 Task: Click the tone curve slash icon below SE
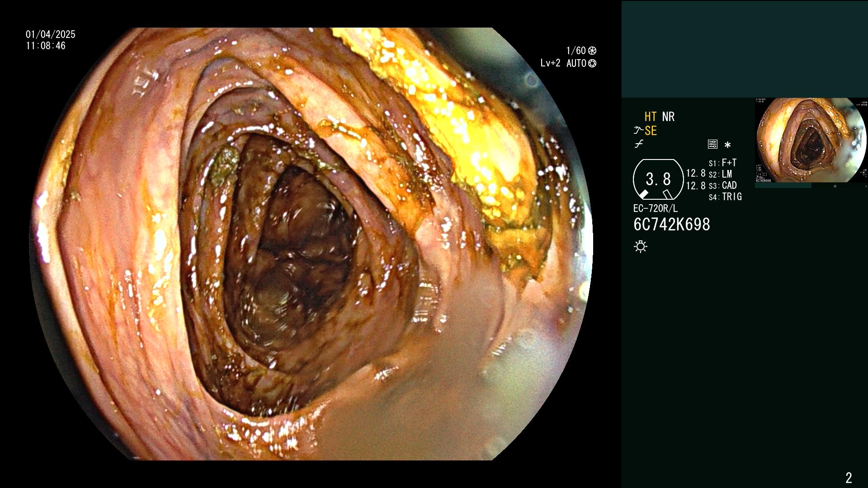(x=639, y=144)
